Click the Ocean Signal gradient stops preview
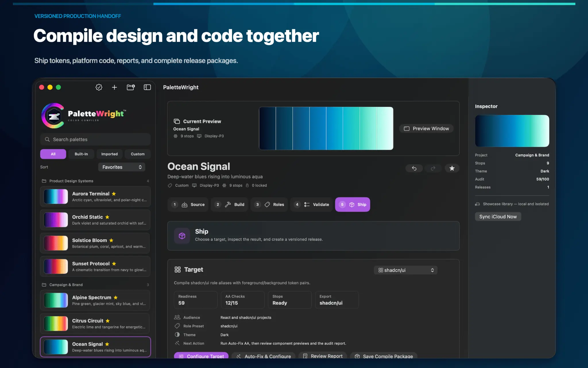The image size is (588, 368). coord(326,128)
